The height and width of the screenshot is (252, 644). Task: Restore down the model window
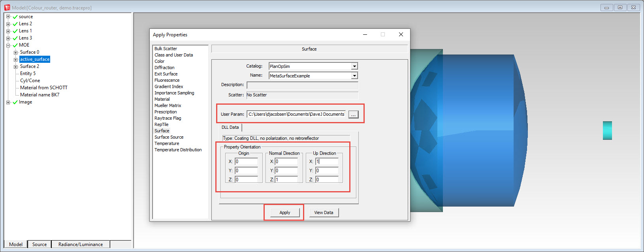click(x=620, y=8)
